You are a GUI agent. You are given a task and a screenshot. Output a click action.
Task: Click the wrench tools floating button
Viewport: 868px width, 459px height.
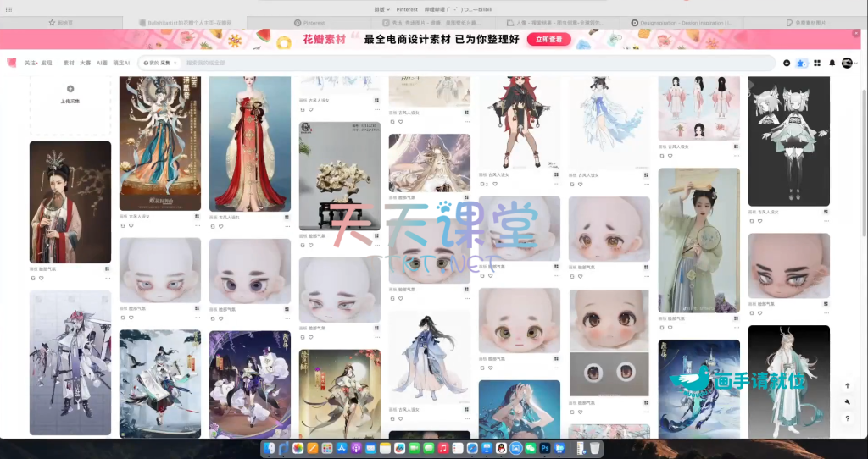847,402
